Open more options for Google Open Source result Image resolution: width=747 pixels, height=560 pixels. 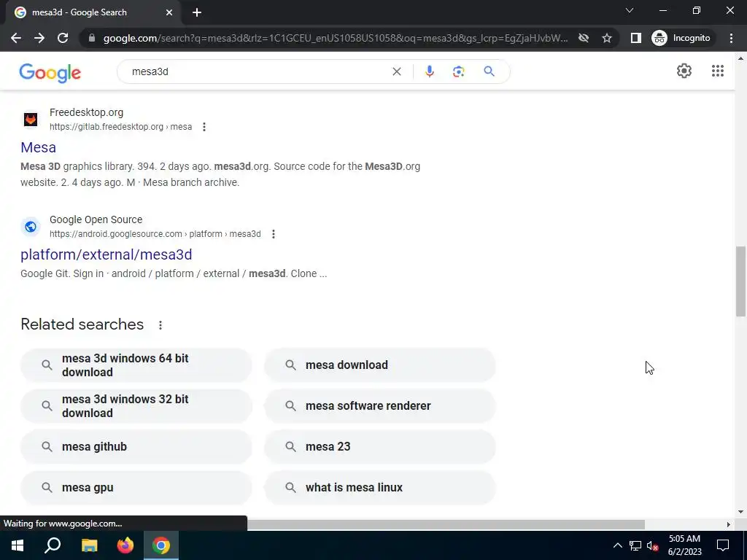(x=273, y=234)
